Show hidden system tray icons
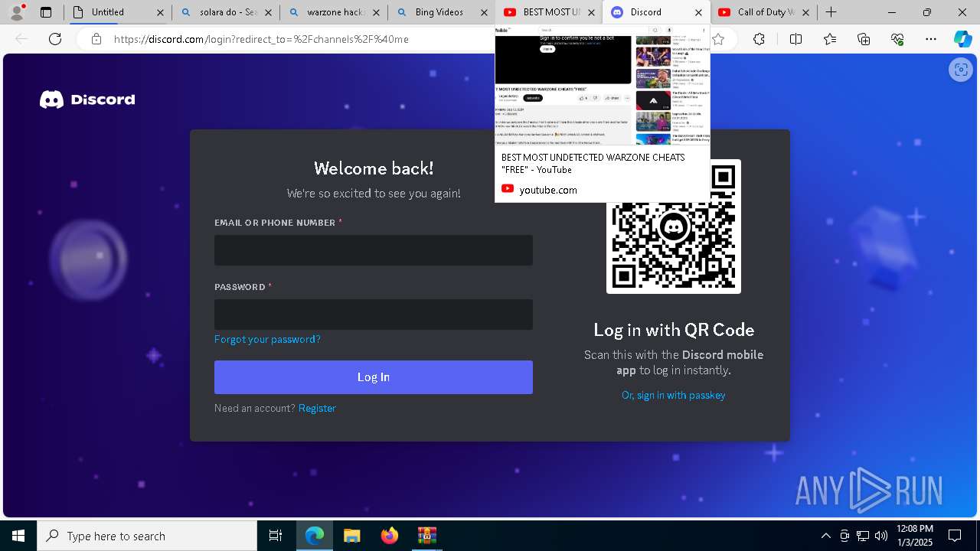980x551 pixels. point(825,536)
